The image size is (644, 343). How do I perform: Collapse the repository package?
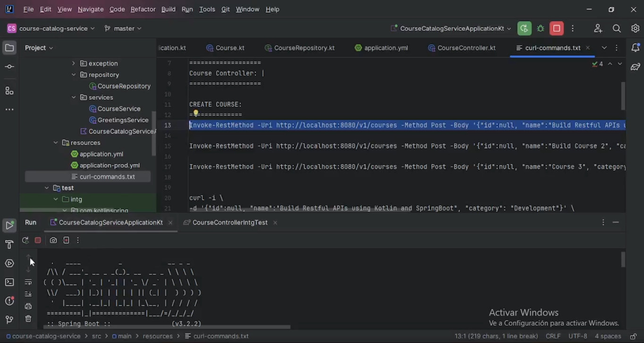73,75
